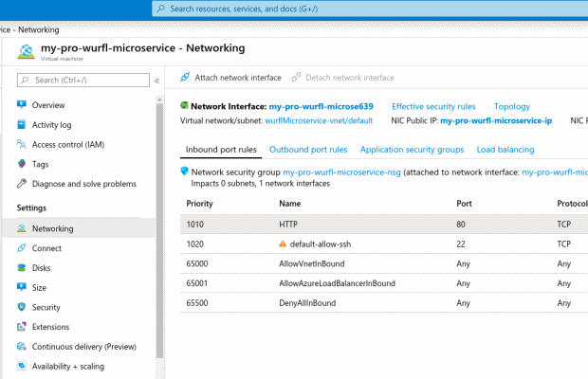The image size is (588, 379).
Task: Click the green Network Interface icon
Action: pyautogui.click(x=184, y=105)
